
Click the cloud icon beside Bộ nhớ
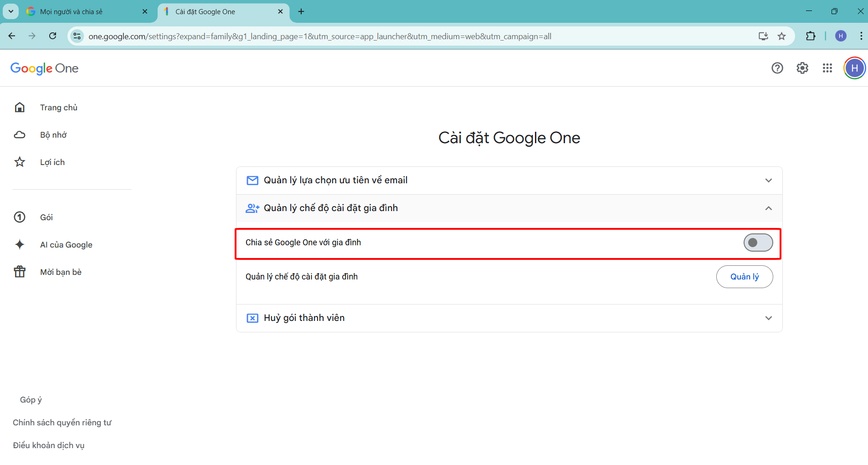20,134
